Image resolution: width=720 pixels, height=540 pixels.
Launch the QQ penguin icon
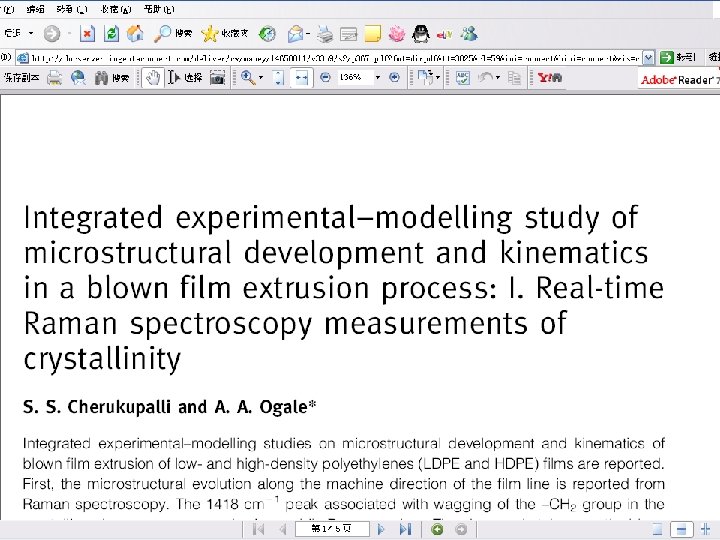click(421, 34)
